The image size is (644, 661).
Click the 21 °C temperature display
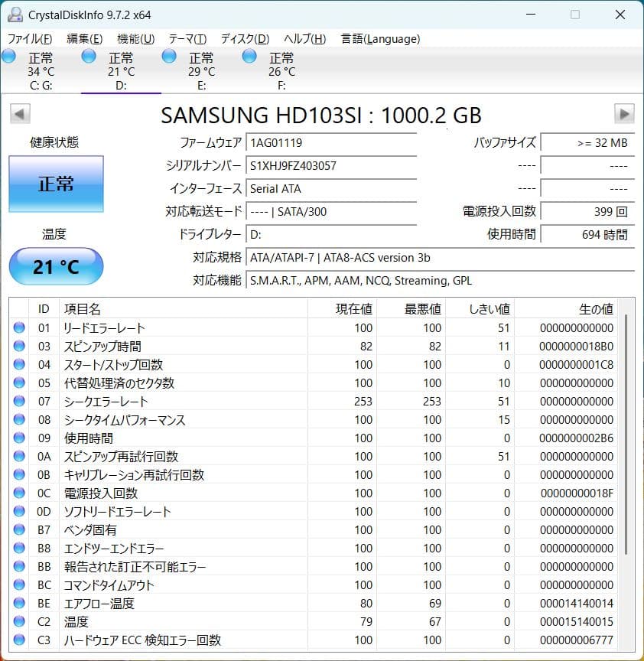pyautogui.click(x=55, y=266)
